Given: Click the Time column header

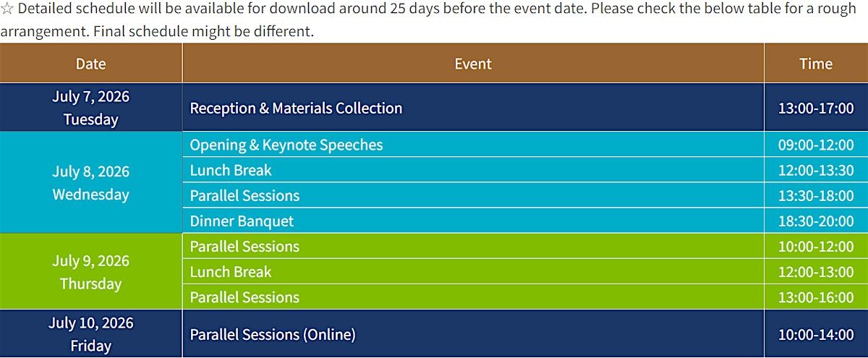Looking at the screenshot, I should click(x=815, y=64).
